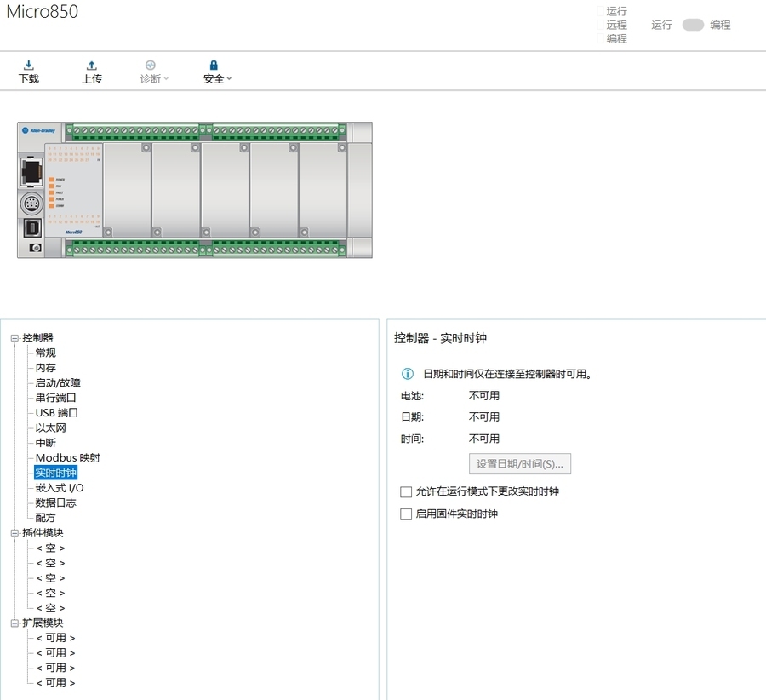Select 数据日志 in the tree
Viewport: 766px width, 700px height.
[x=55, y=503]
